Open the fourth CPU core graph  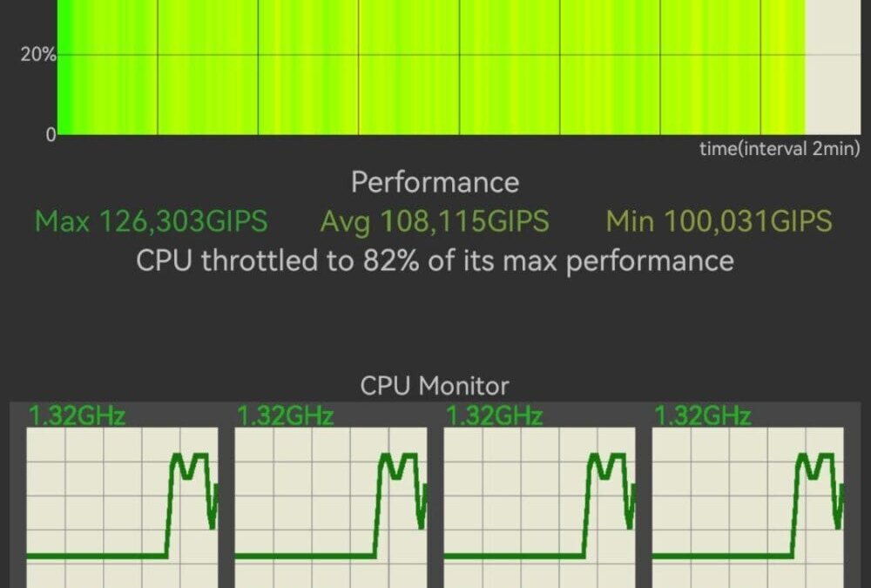click(x=749, y=505)
